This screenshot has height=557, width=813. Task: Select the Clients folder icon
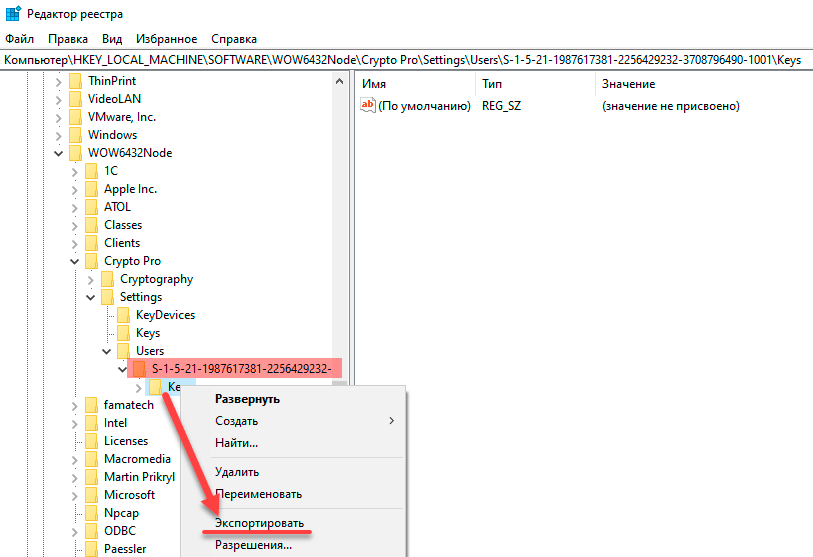pyautogui.click(x=92, y=243)
